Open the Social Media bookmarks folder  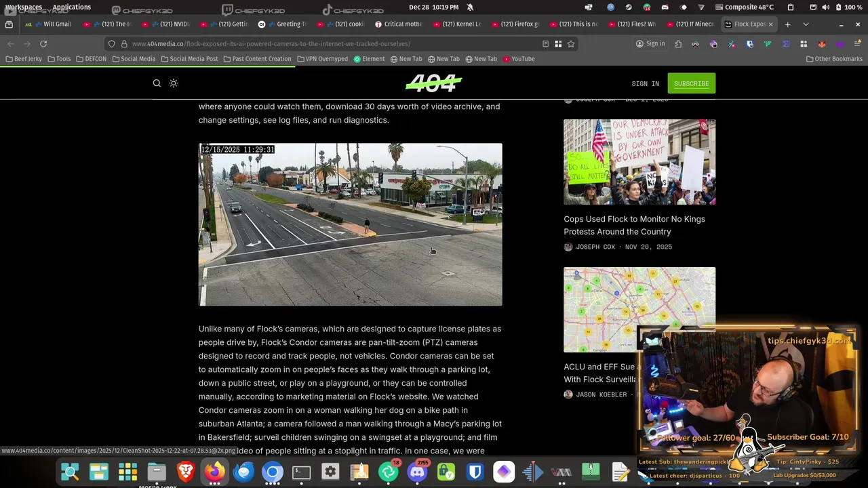point(134,59)
